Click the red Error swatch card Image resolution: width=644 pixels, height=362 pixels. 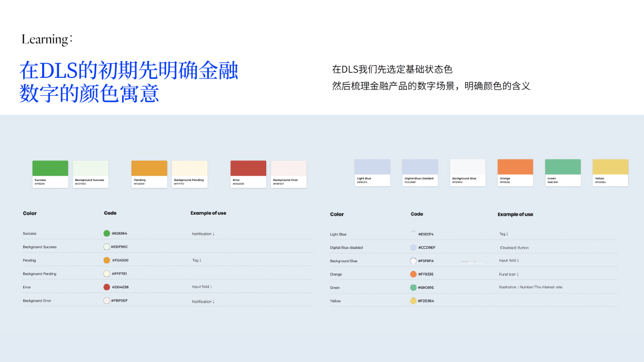coord(248,174)
